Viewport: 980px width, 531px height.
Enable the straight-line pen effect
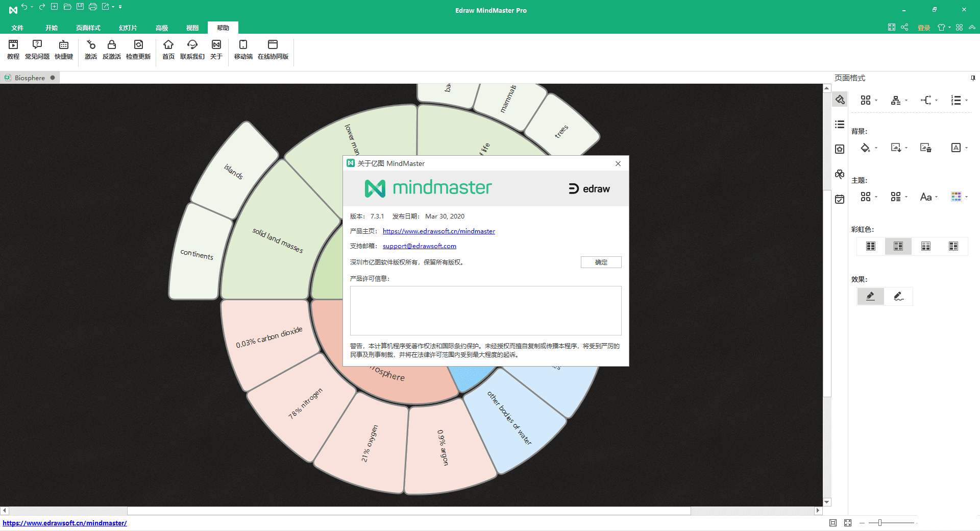point(871,296)
